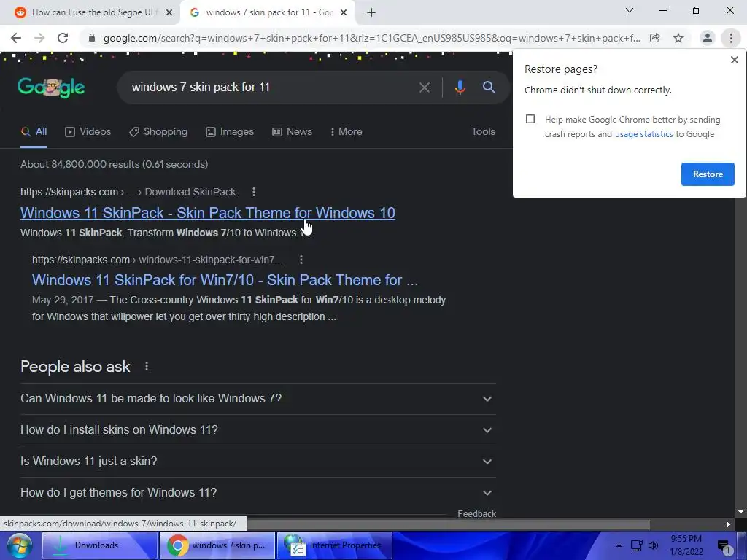The height and width of the screenshot is (560, 747).
Task: Bookmark this page with the star icon
Action: pyautogui.click(x=678, y=38)
